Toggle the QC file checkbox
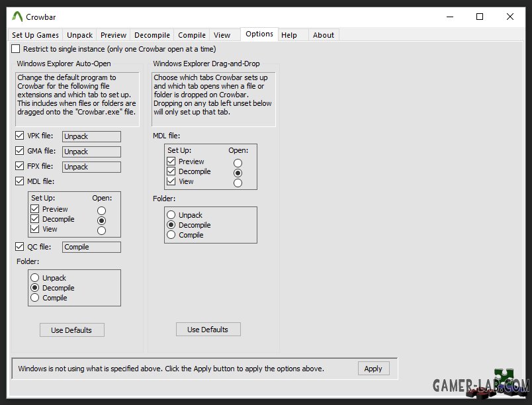 (x=19, y=247)
